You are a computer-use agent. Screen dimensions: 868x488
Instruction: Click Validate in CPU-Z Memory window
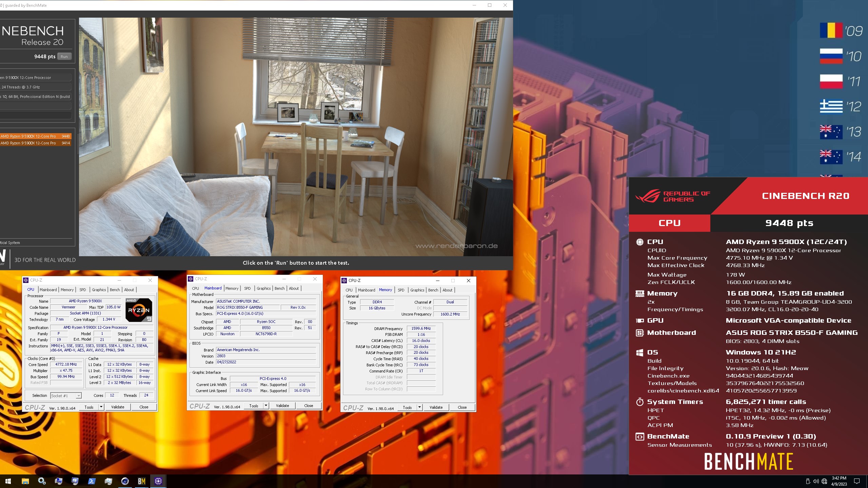pyautogui.click(x=436, y=407)
